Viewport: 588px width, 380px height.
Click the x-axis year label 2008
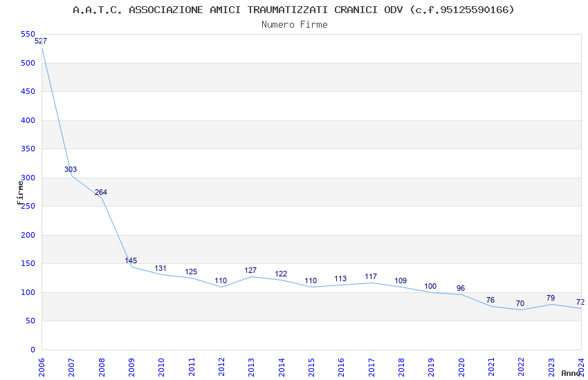[102, 367]
